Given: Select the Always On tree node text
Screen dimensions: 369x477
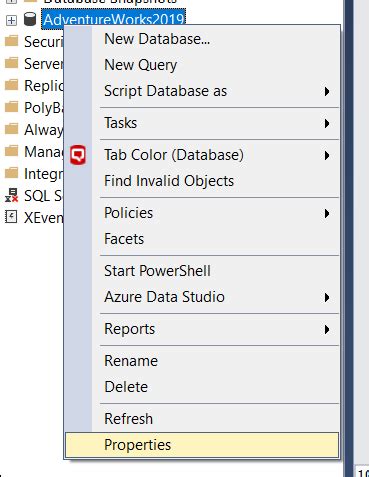Looking at the screenshot, I should (43, 130).
